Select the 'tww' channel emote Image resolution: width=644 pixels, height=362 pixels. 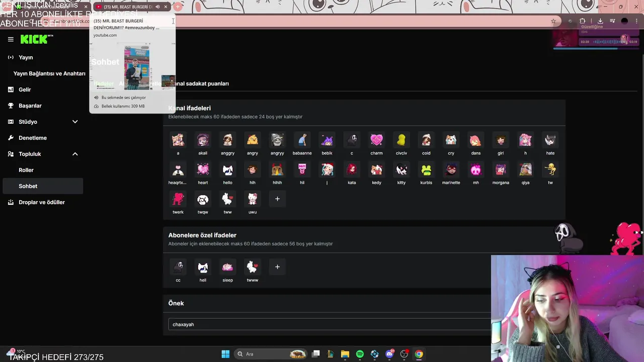pyautogui.click(x=227, y=199)
